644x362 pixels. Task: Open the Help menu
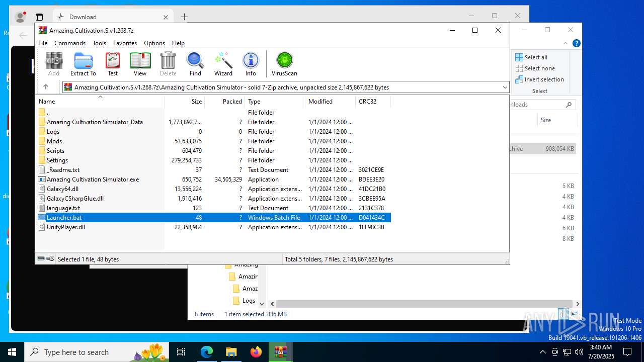tap(178, 43)
